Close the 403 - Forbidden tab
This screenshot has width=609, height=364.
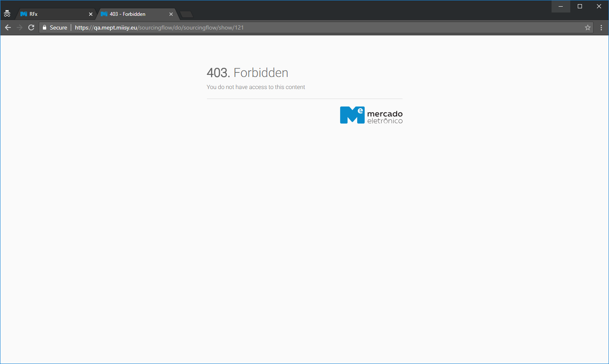[x=171, y=14]
